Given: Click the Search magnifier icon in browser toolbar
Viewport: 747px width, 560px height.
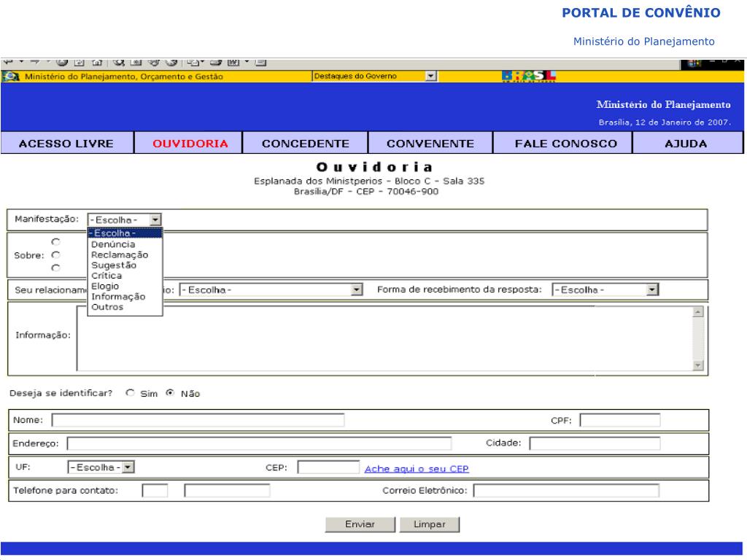Looking at the screenshot, I should (119, 63).
